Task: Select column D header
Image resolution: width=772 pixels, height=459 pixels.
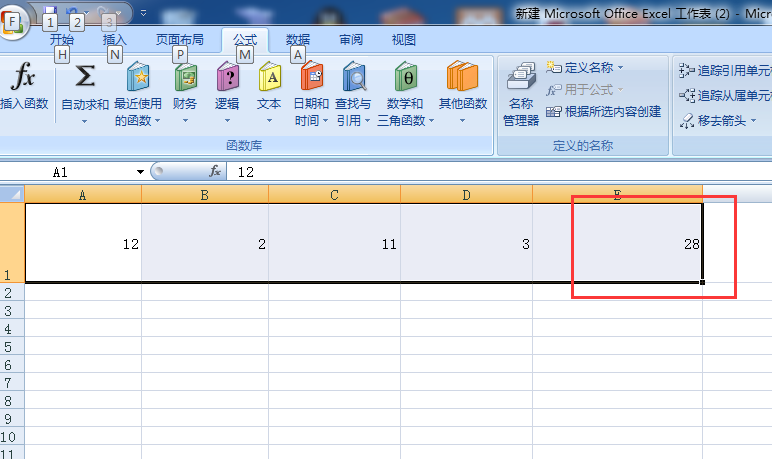Action: click(466, 195)
